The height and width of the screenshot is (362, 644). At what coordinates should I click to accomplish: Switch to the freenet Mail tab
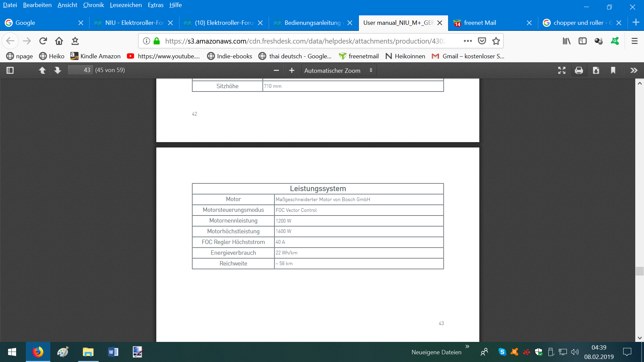point(480,23)
